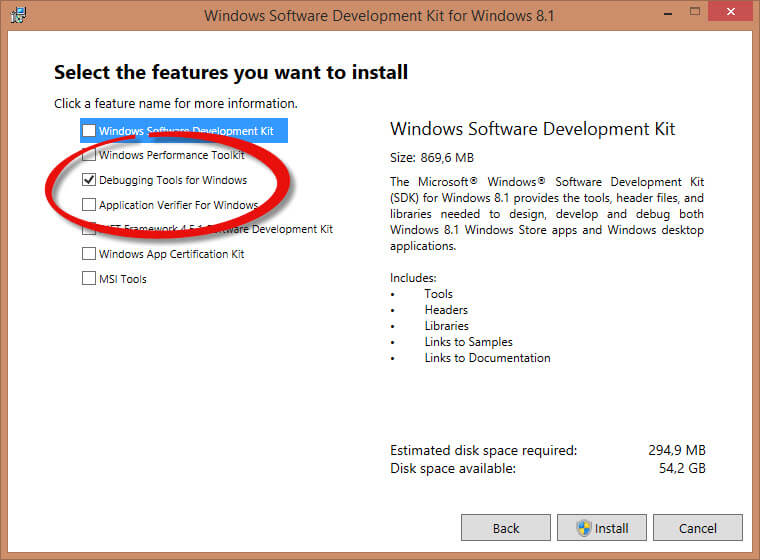Click the installer icon in the title bar
The width and height of the screenshot is (760, 560).
[x=17, y=16]
